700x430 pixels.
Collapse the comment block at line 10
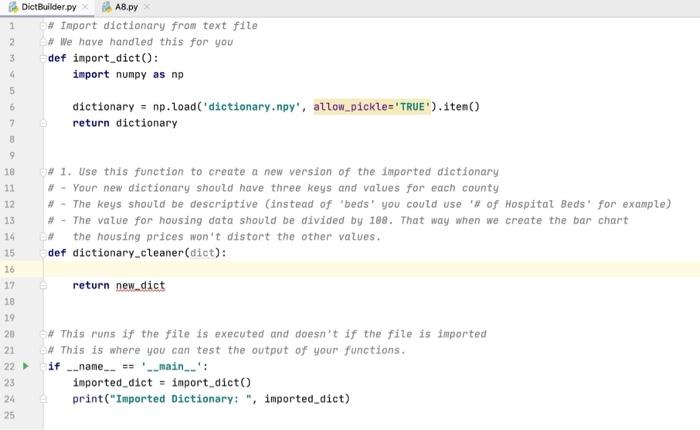43,172
